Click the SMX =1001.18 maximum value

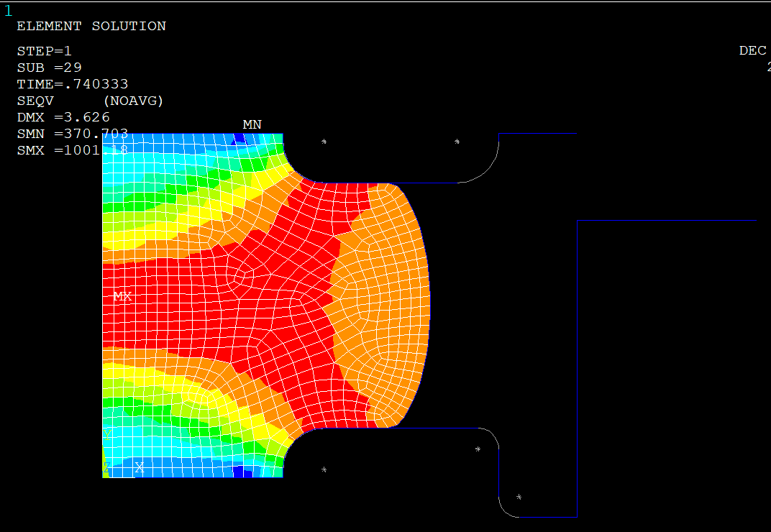pos(73,150)
